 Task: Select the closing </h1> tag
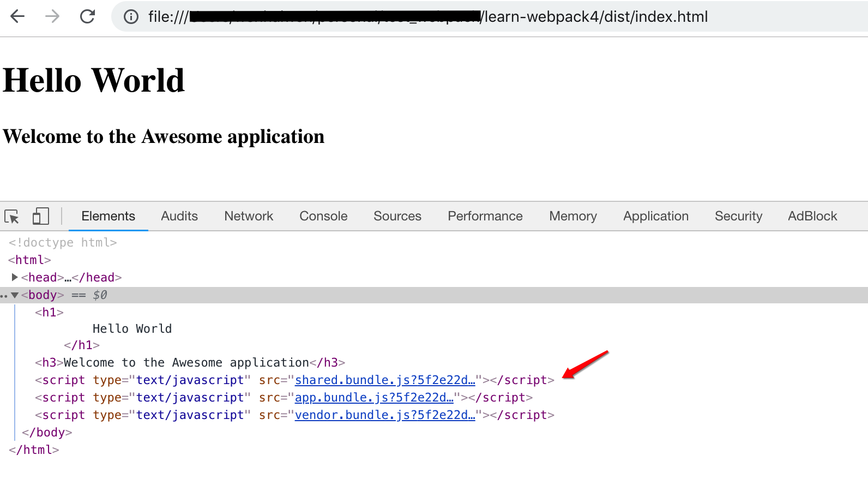tap(82, 345)
